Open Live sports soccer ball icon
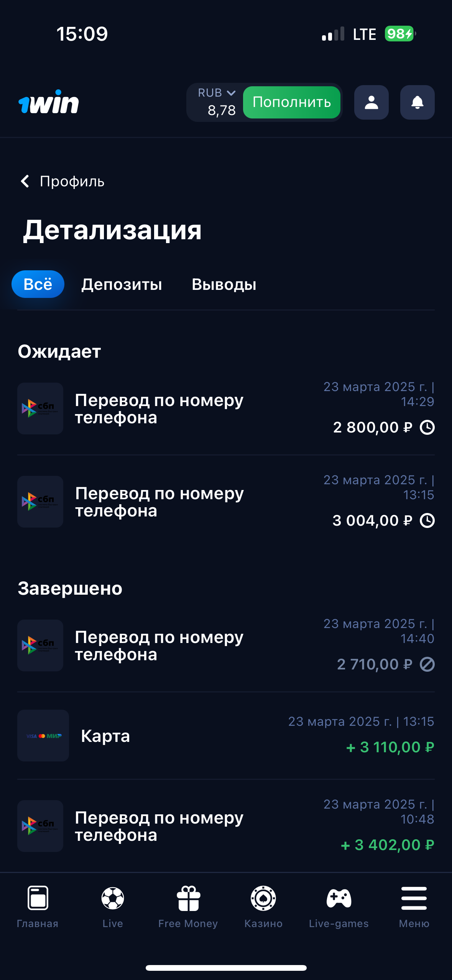This screenshot has width=452, height=980. pos(113,898)
